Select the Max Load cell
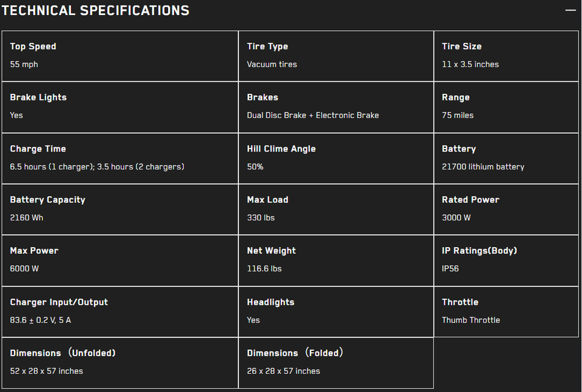This screenshot has height=392, width=582. [x=336, y=210]
